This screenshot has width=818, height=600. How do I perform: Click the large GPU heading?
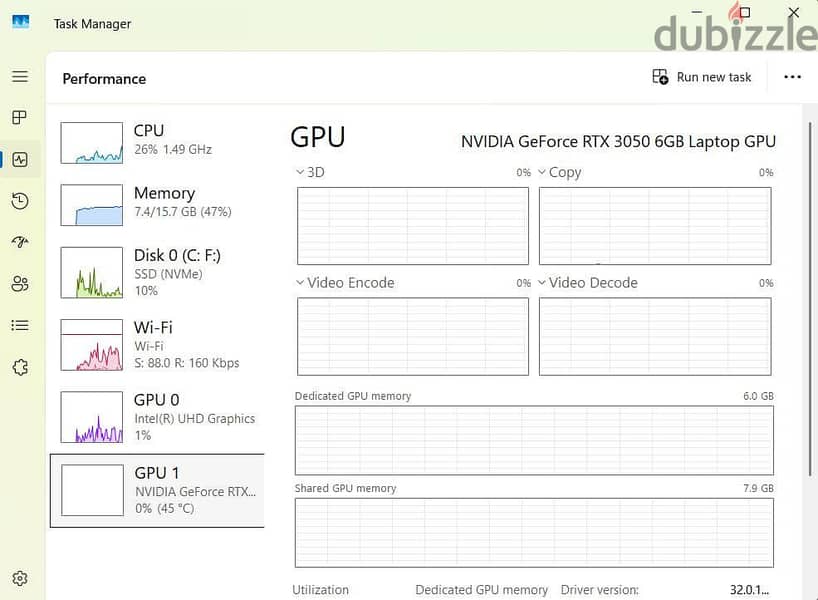[318, 137]
